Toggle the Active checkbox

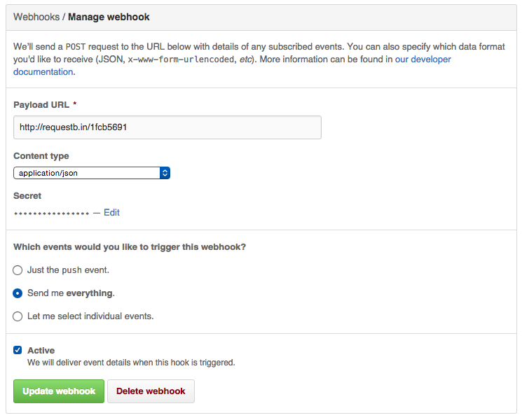point(18,350)
